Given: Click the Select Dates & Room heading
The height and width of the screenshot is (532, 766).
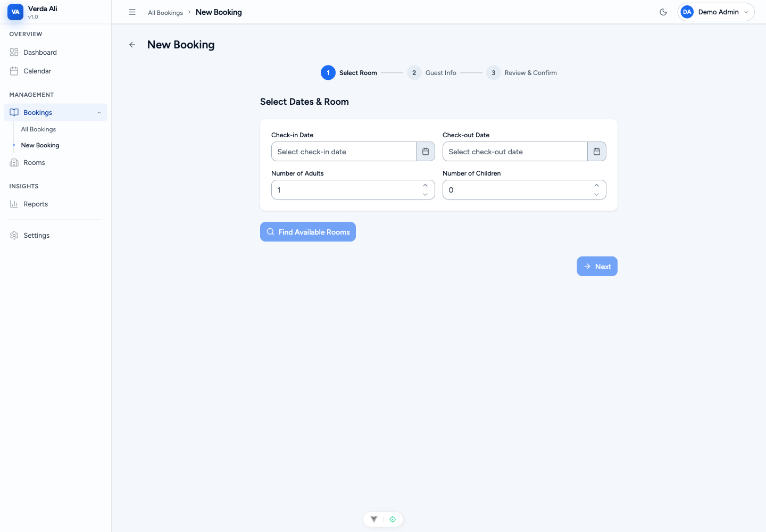Looking at the screenshot, I should coord(304,102).
